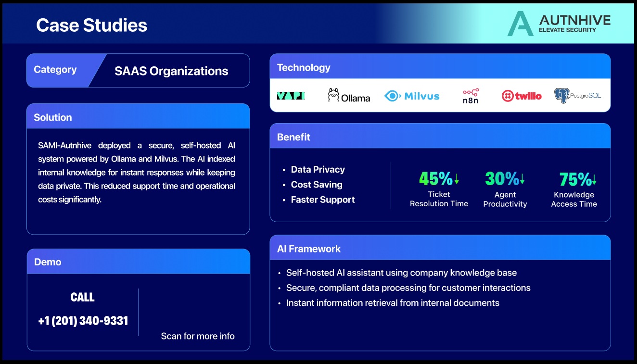Screen dimensions: 637x364
Task: Check the Faster Support benefit item
Action: click(322, 200)
